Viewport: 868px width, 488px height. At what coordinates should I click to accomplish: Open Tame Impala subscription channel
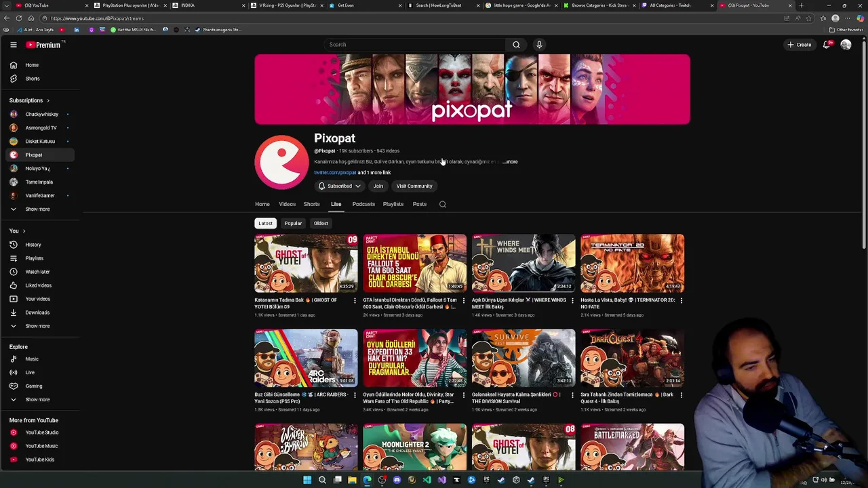point(38,182)
